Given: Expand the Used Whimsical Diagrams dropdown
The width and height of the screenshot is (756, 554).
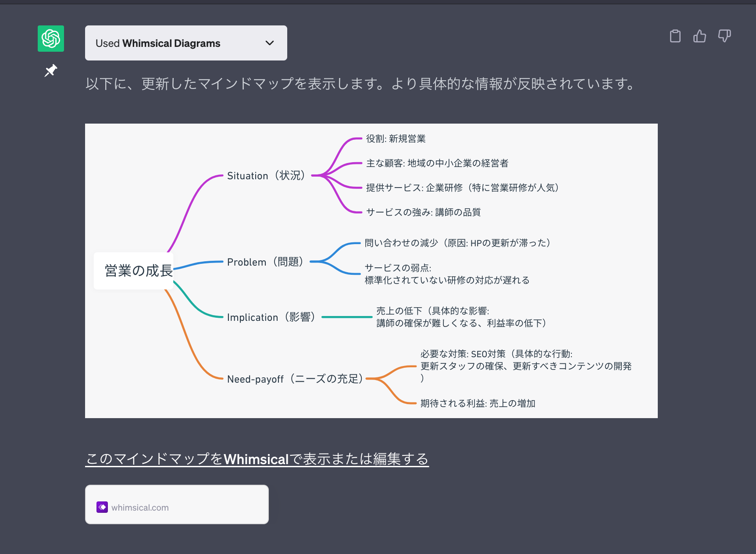Looking at the screenshot, I should (186, 43).
